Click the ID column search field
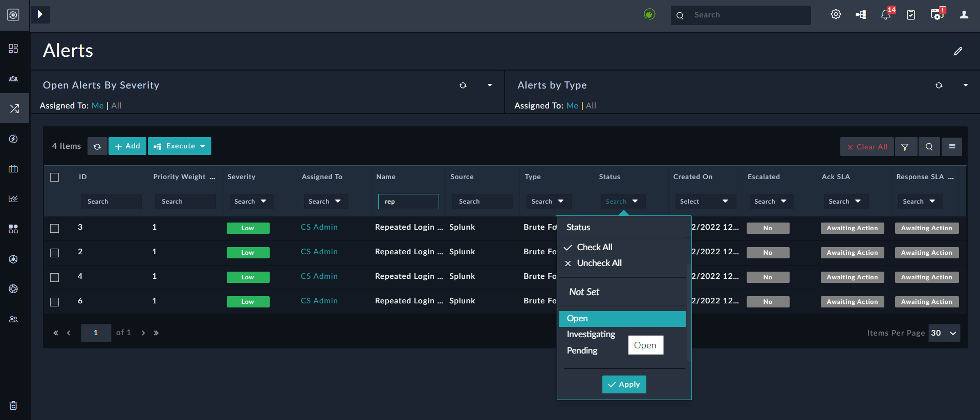 (111, 202)
